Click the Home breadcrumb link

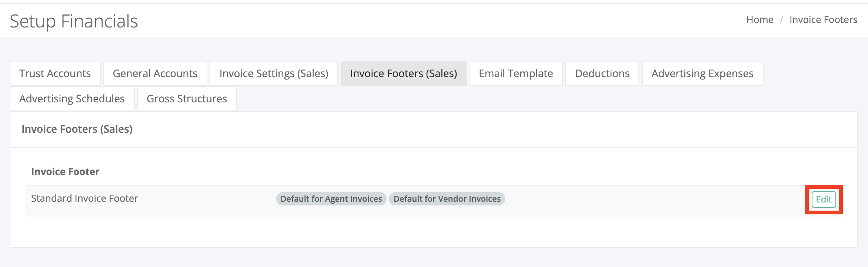point(760,20)
